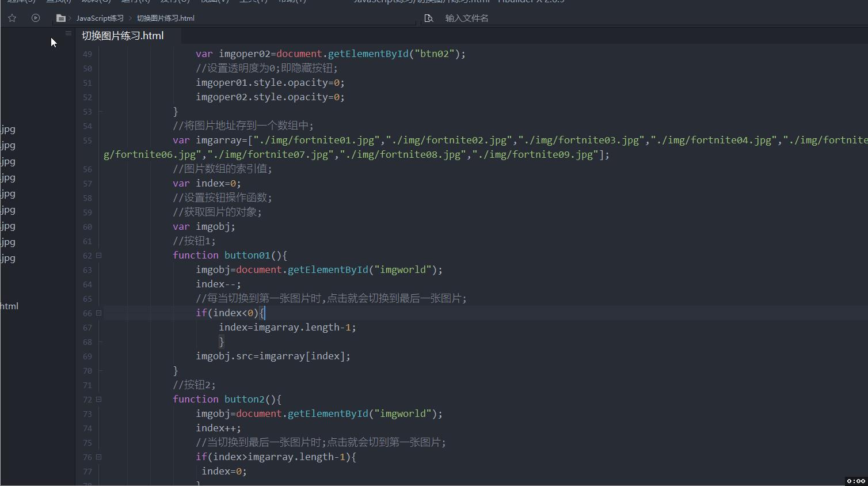This screenshot has width=868, height=486.
Task: Click the "./img/fortnite07.jpg" string
Action: [270, 154]
